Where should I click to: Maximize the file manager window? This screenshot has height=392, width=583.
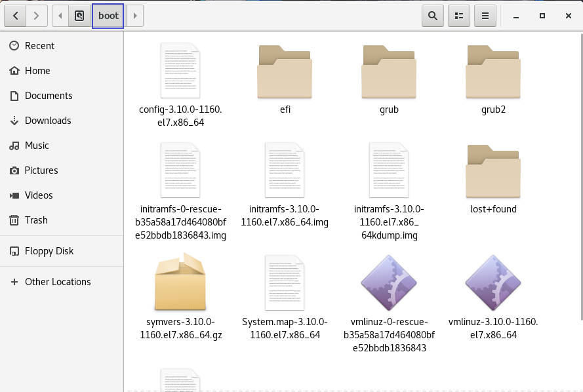(542, 16)
